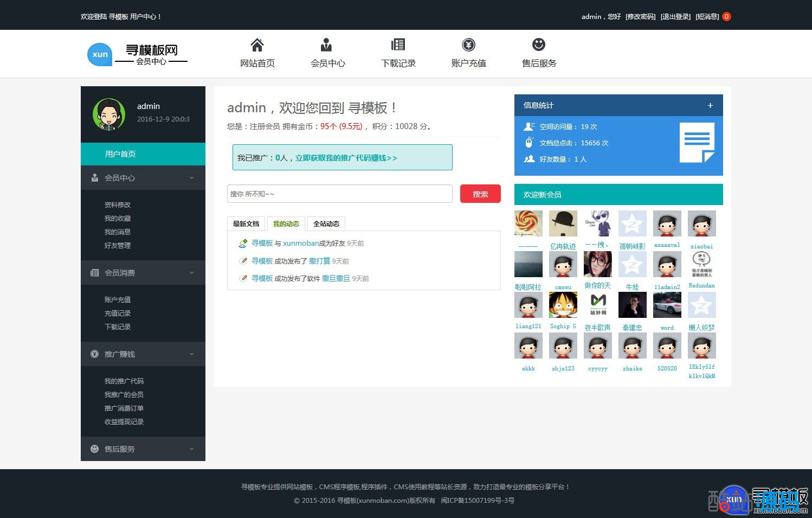Click the member icon above 会员中心
Image resolution: width=812 pixels, height=518 pixels.
tap(326, 44)
